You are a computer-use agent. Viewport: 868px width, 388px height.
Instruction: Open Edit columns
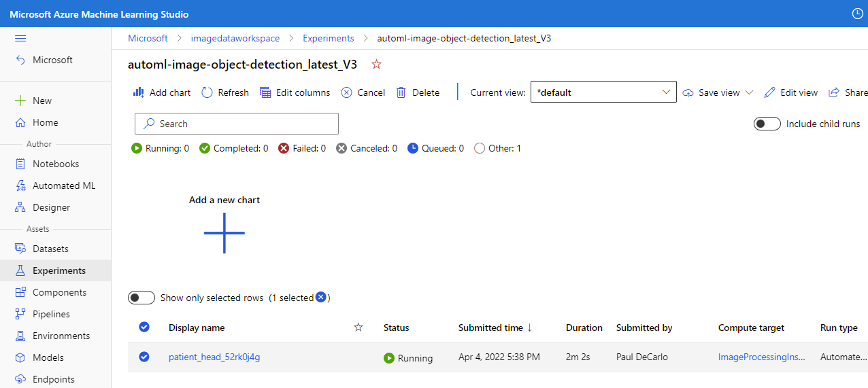pyautogui.click(x=295, y=92)
